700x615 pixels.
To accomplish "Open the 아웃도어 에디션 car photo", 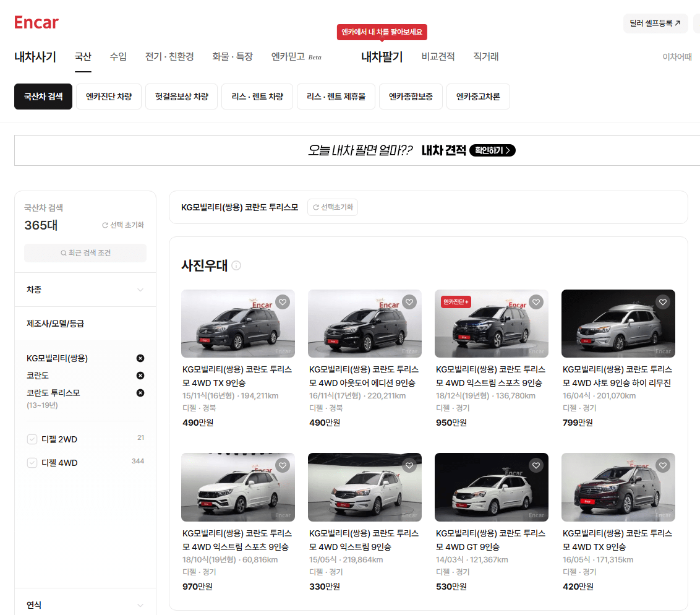I will coord(365,324).
